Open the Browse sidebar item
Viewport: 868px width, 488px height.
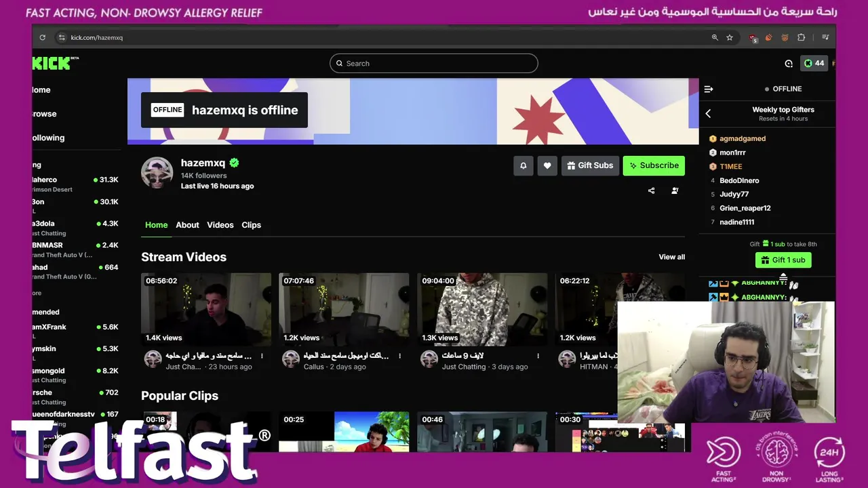tap(44, 114)
